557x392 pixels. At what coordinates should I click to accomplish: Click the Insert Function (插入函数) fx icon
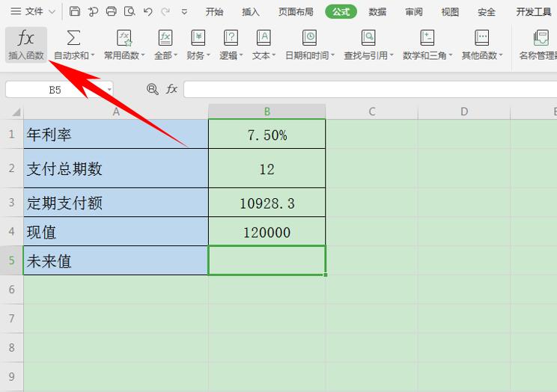(x=25, y=38)
